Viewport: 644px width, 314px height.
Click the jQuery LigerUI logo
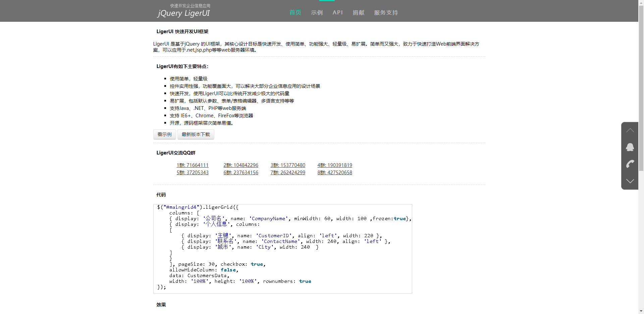(x=183, y=13)
